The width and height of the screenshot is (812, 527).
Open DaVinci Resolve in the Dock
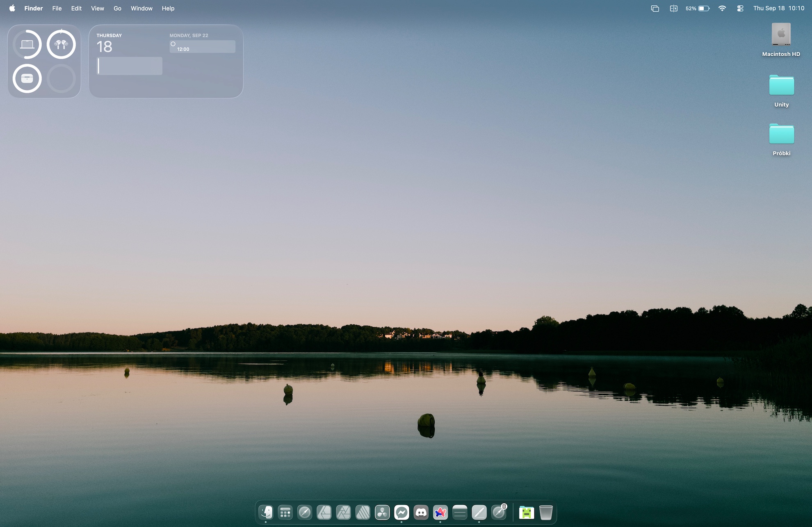(x=382, y=512)
